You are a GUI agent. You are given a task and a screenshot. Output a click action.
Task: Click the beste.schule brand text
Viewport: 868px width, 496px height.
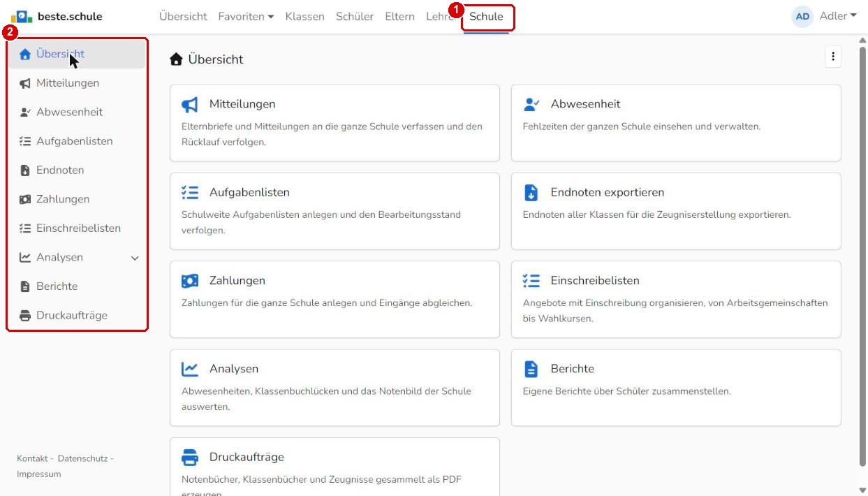70,16
